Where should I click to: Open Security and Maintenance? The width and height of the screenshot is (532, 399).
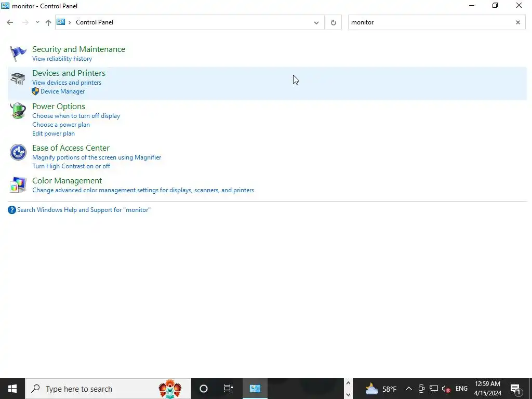pos(79,49)
